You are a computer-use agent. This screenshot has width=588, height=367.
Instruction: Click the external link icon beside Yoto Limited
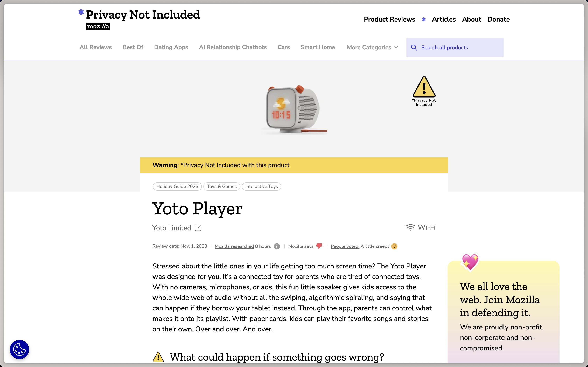tap(198, 228)
